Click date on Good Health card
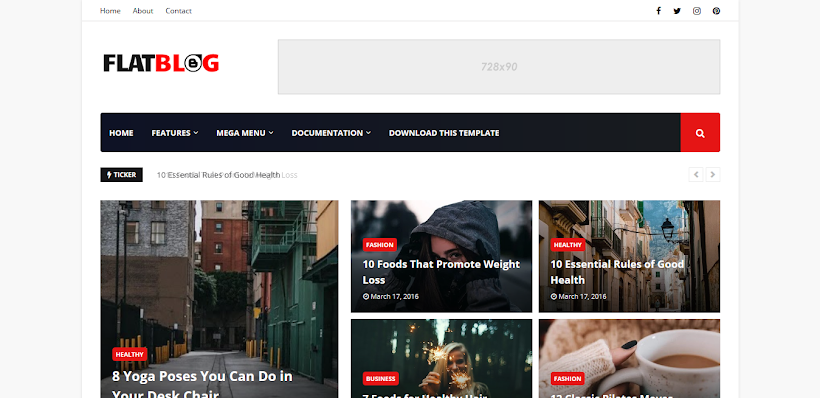The height and width of the screenshot is (398, 820). (578, 297)
